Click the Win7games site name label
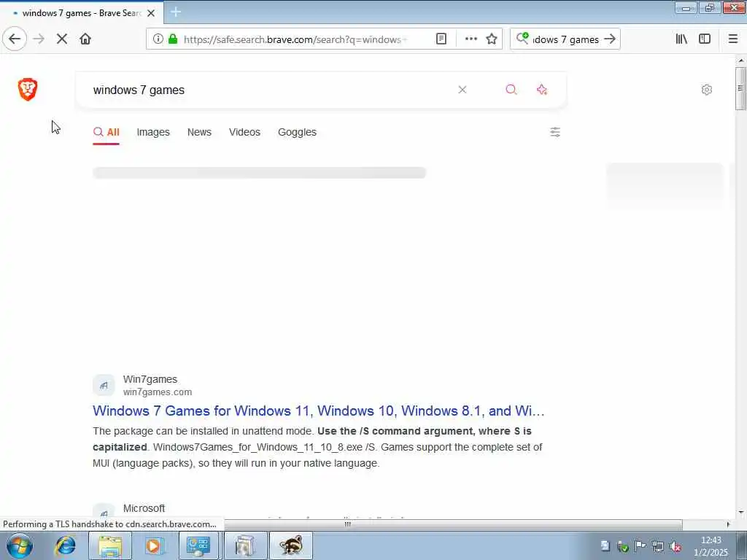Image resolution: width=747 pixels, height=560 pixels. point(150,379)
